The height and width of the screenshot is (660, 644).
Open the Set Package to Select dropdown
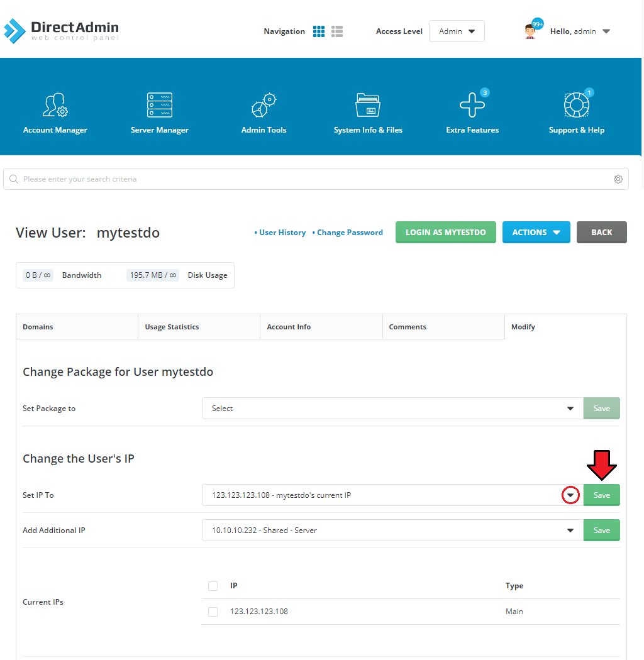click(x=392, y=409)
